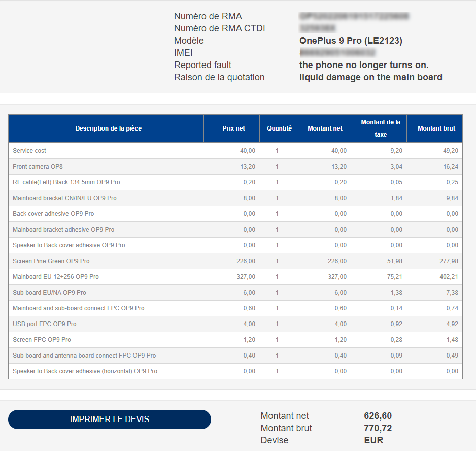Select total gross amount 770,72
476x451 pixels.
click(378, 428)
